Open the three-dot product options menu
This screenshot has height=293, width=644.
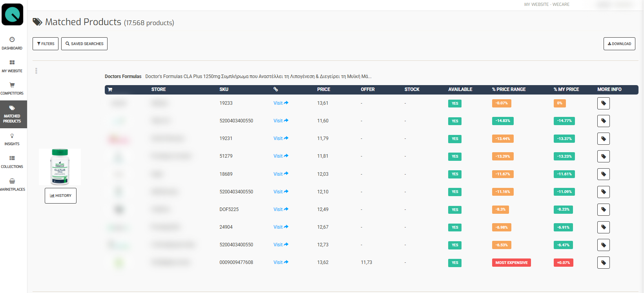[36, 71]
